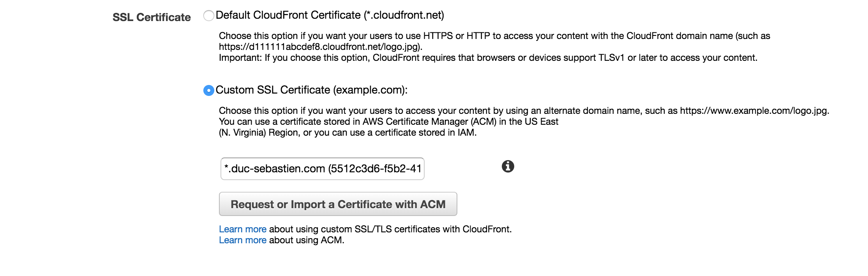Click the AWS Certificate Manager (ACM) description line
The image size is (868, 276).
(388, 122)
